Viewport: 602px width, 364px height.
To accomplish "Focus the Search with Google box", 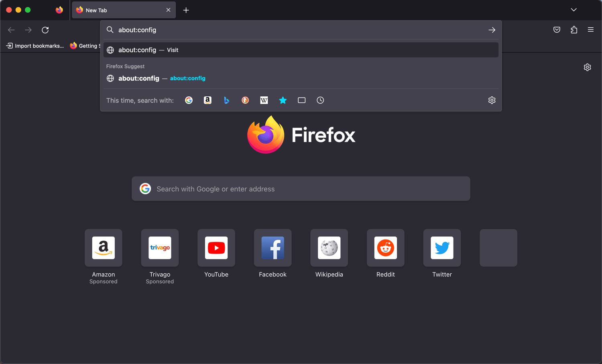I will click(301, 189).
